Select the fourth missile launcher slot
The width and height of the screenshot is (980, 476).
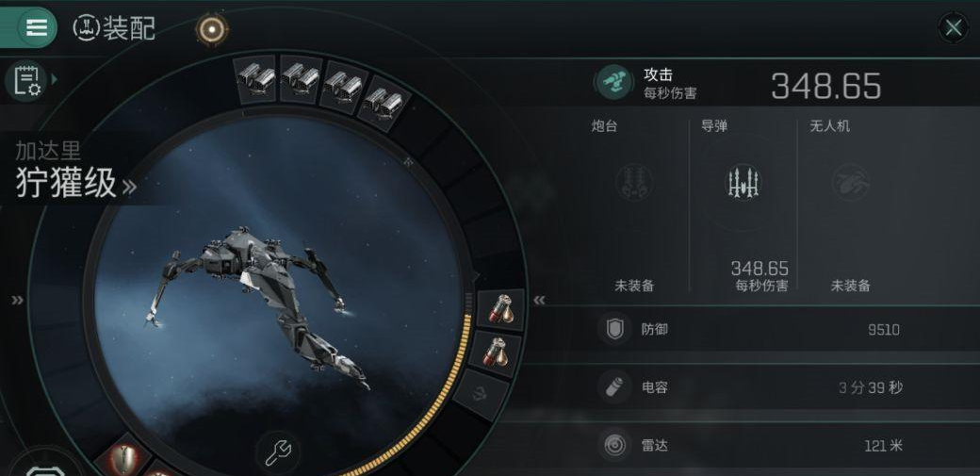tap(384, 103)
